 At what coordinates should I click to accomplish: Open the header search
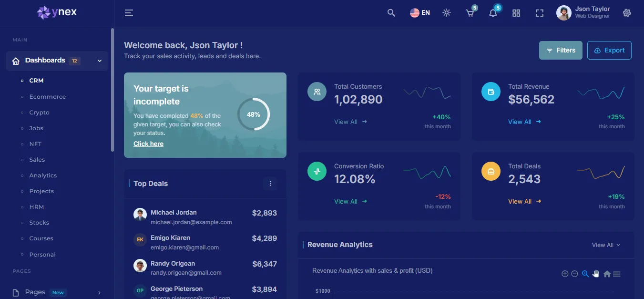(391, 13)
